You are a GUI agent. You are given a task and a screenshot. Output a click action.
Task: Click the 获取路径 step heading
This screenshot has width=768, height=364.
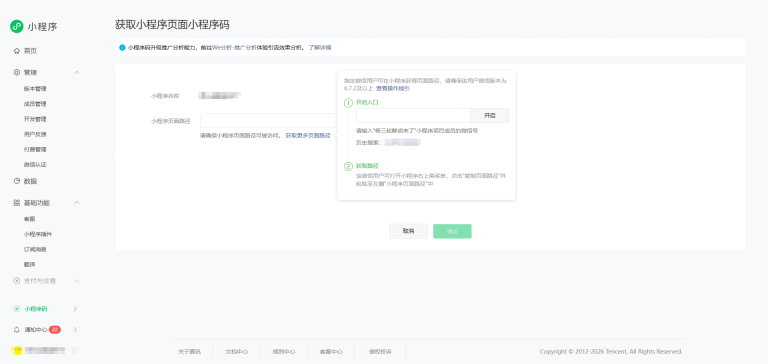[367, 166]
